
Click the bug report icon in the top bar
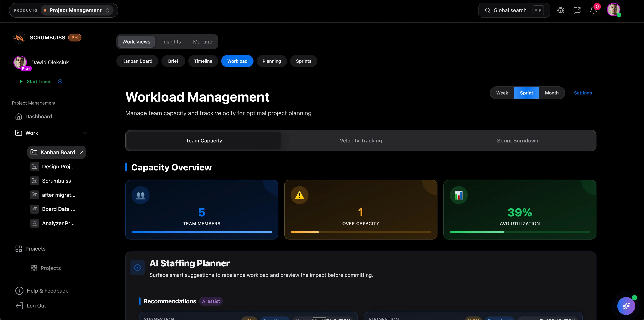click(560, 10)
